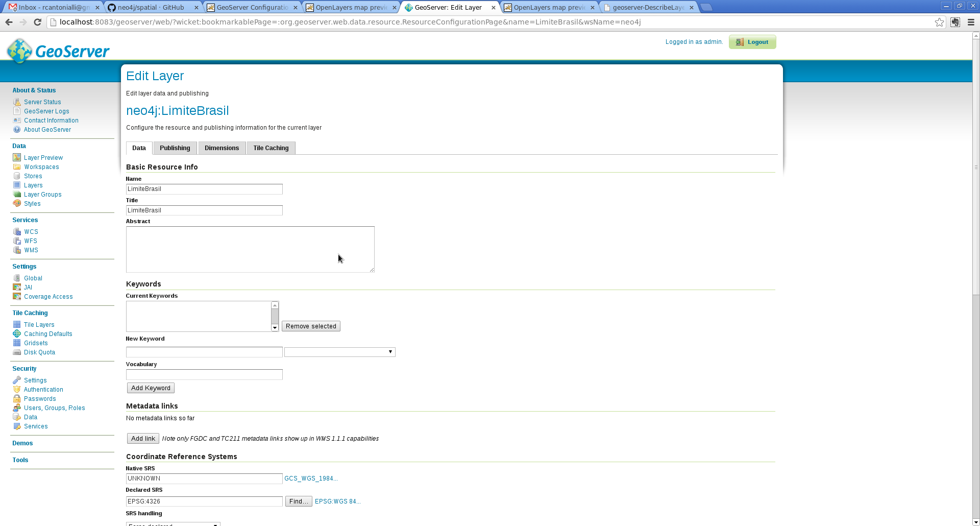Click the GeoServer Logs page icon
Image resolution: width=980 pixels, height=526 pixels.
pyautogui.click(x=17, y=111)
